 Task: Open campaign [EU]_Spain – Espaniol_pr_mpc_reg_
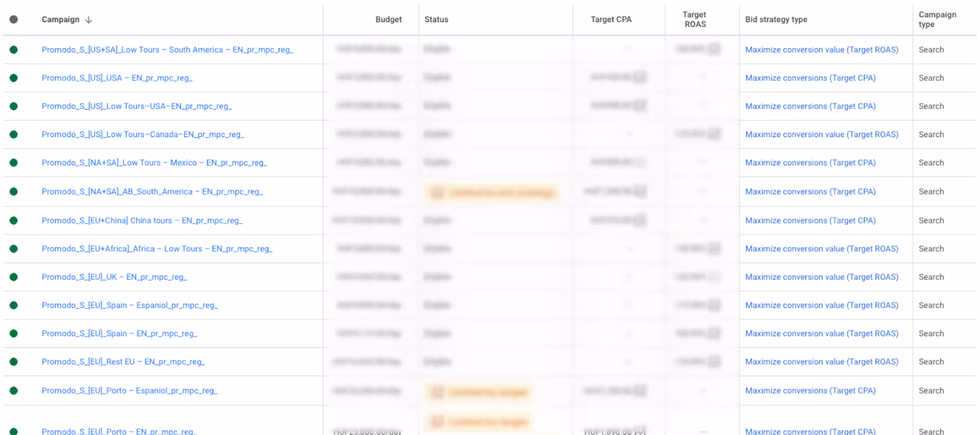[130, 305]
